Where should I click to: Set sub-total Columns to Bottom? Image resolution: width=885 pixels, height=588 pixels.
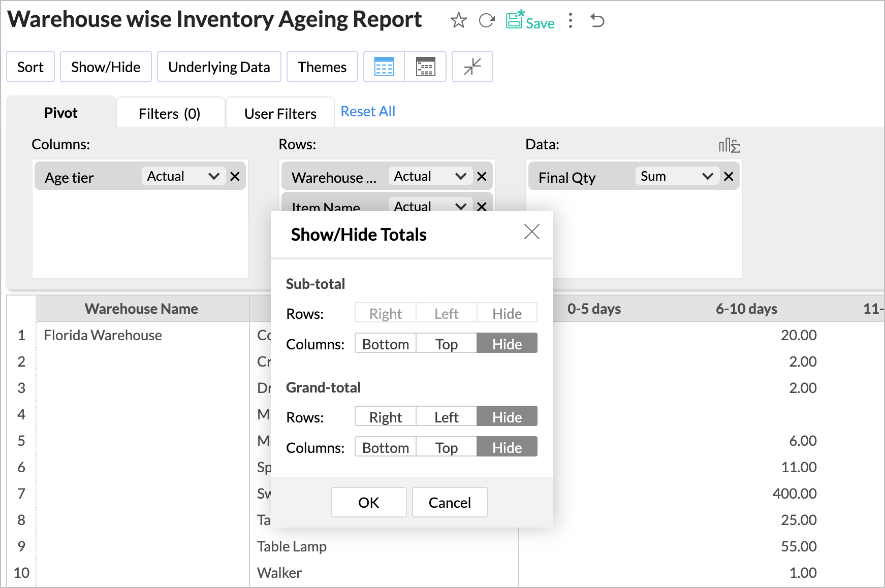pos(386,344)
